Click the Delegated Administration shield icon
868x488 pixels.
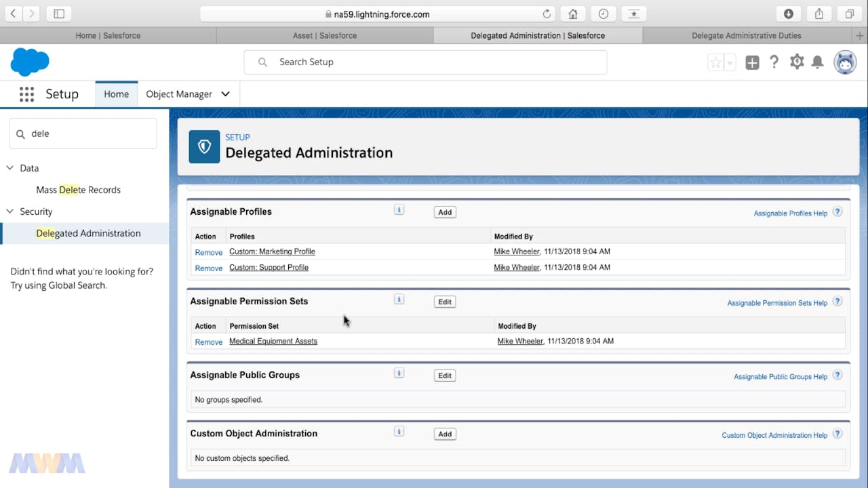(204, 146)
